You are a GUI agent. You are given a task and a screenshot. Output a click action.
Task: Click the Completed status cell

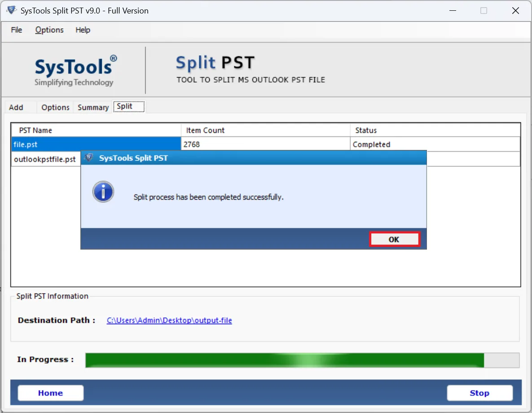click(x=435, y=144)
